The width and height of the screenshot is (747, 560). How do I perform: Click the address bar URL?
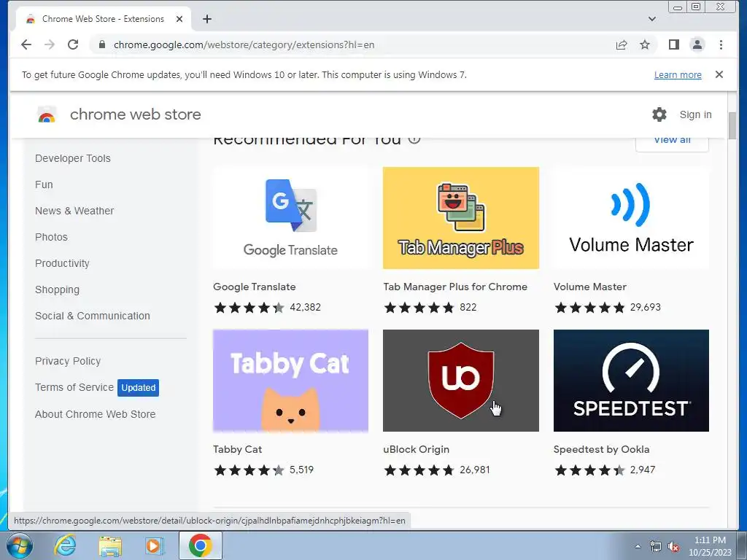click(x=244, y=44)
